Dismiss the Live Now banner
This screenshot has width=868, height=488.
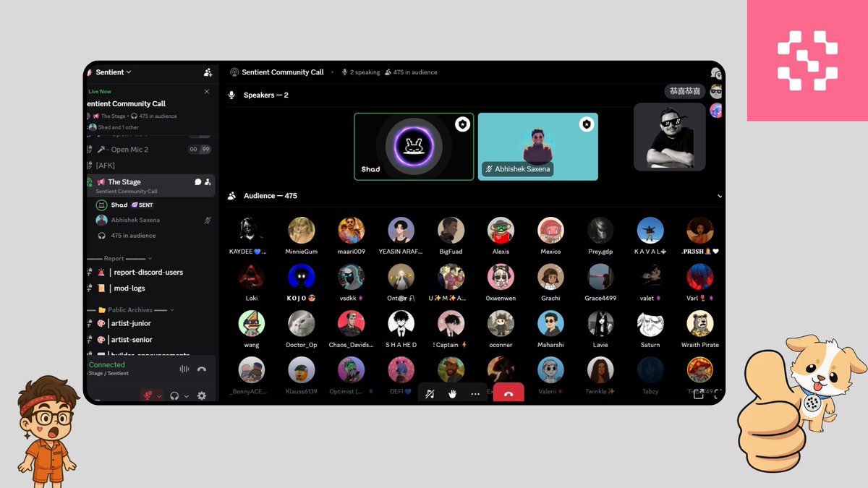(207, 92)
